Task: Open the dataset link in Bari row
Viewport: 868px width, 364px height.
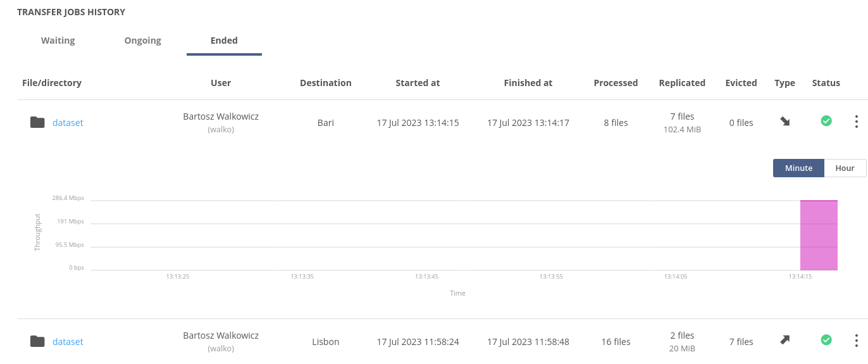Action: tap(68, 123)
